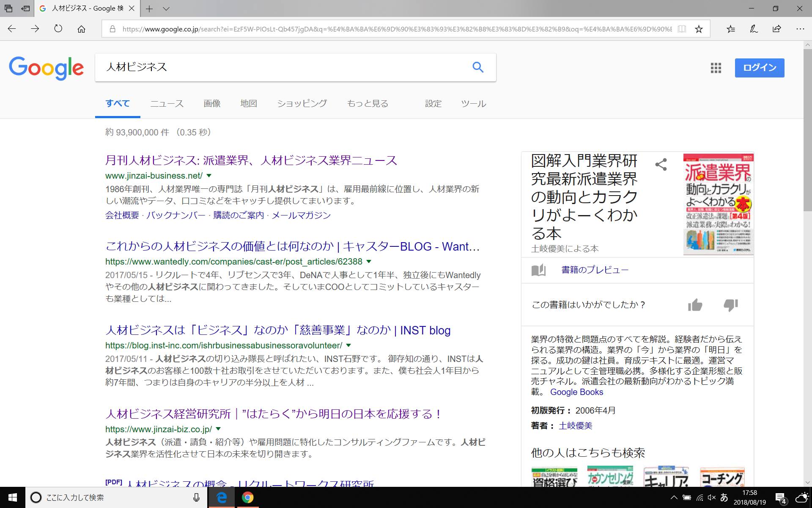Viewport: 812px width, 508px height.
Task: Click the 会社概要 sitelink
Action: coord(122,215)
